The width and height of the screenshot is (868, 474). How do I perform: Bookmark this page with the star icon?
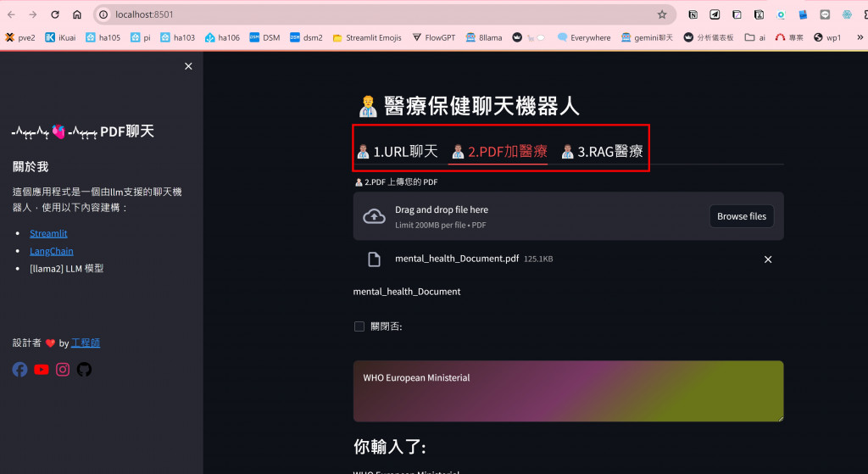[x=661, y=14]
